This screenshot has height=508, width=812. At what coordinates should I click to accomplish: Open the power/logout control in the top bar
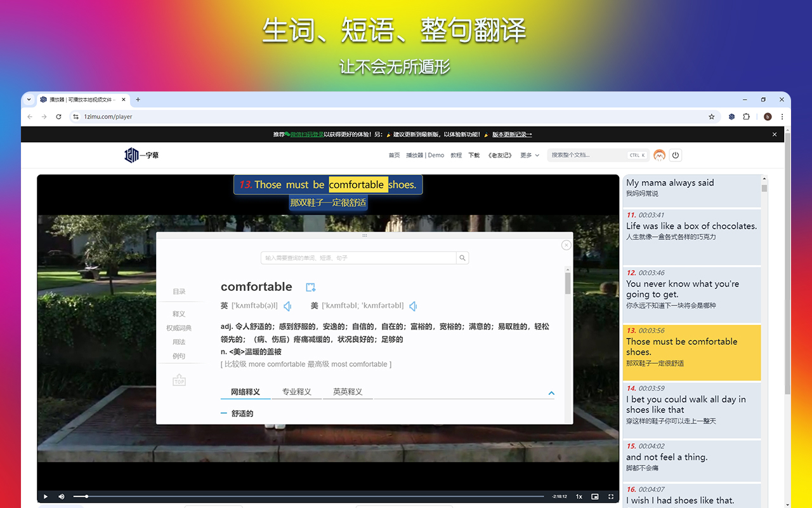click(x=675, y=154)
